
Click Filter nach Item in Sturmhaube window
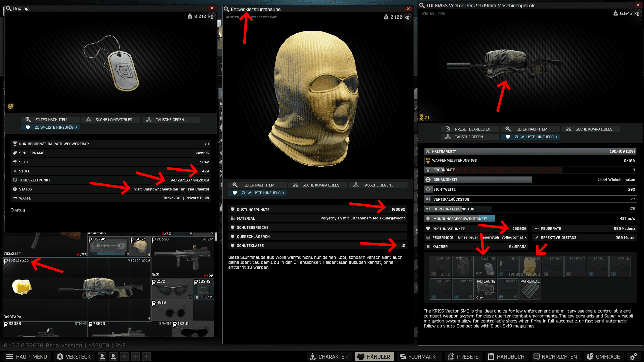257,185
